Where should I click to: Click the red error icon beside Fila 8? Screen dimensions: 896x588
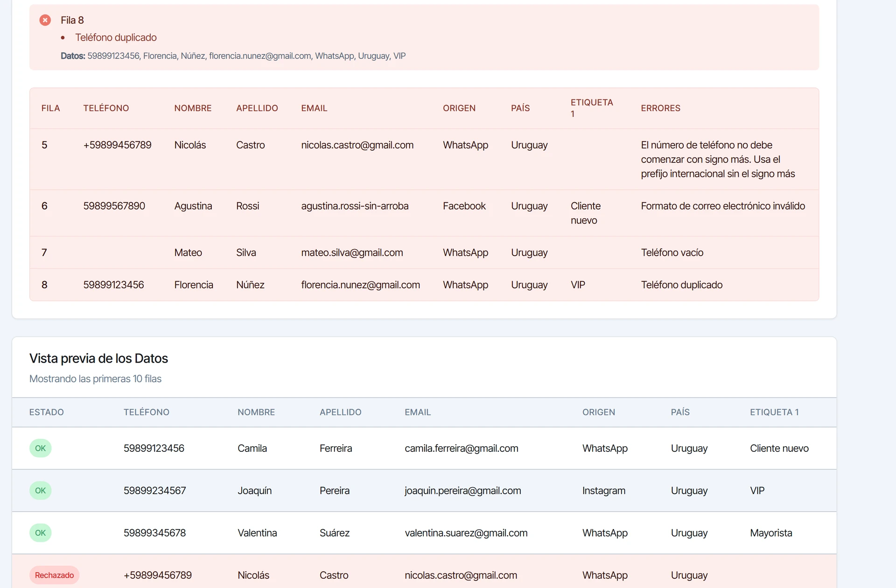(x=45, y=20)
